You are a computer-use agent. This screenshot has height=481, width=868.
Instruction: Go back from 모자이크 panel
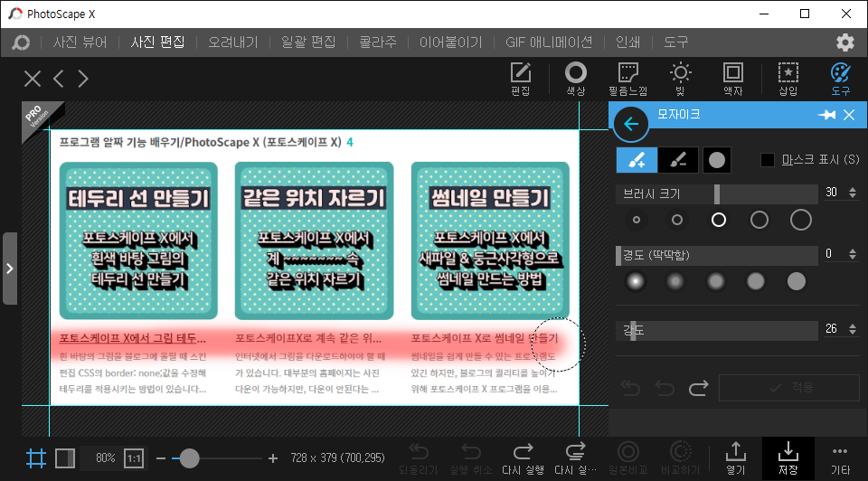pos(631,124)
